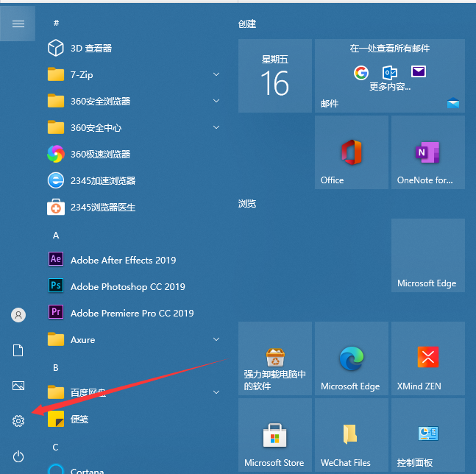The height and width of the screenshot is (474, 476).
Task: Open the Documents sidebar icon
Action: (x=18, y=350)
